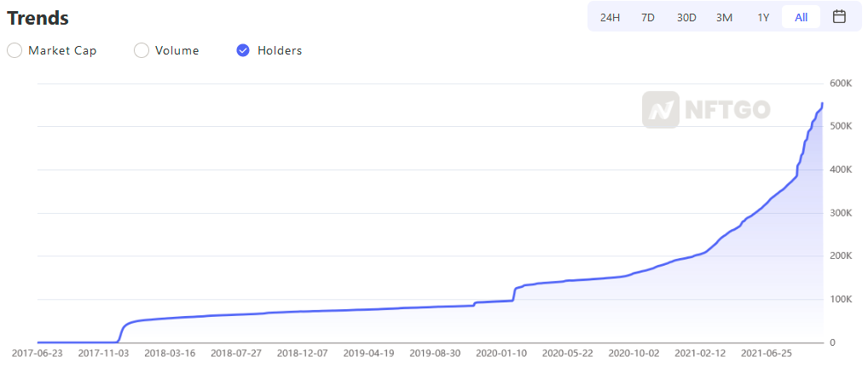Click the 2019-04-19 date label

(x=368, y=353)
